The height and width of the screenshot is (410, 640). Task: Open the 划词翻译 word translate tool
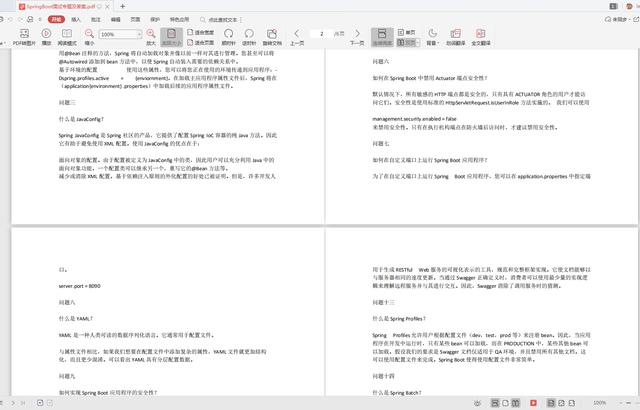tap(456, 37)
